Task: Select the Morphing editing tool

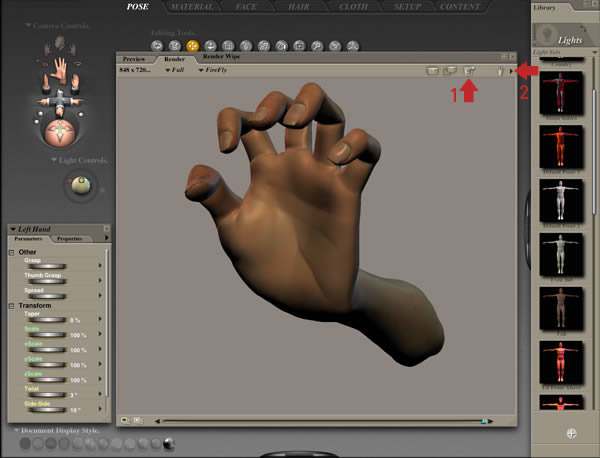Action: click(335, 46)
